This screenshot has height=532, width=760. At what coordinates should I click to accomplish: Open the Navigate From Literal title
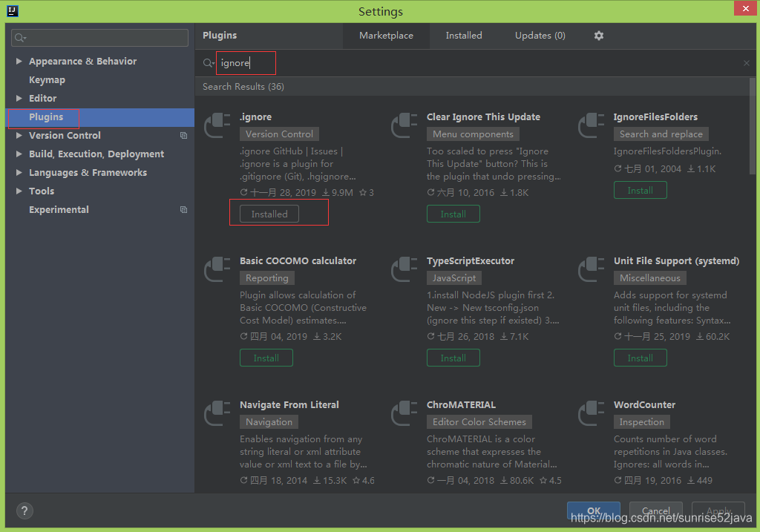tap(289, 404)
